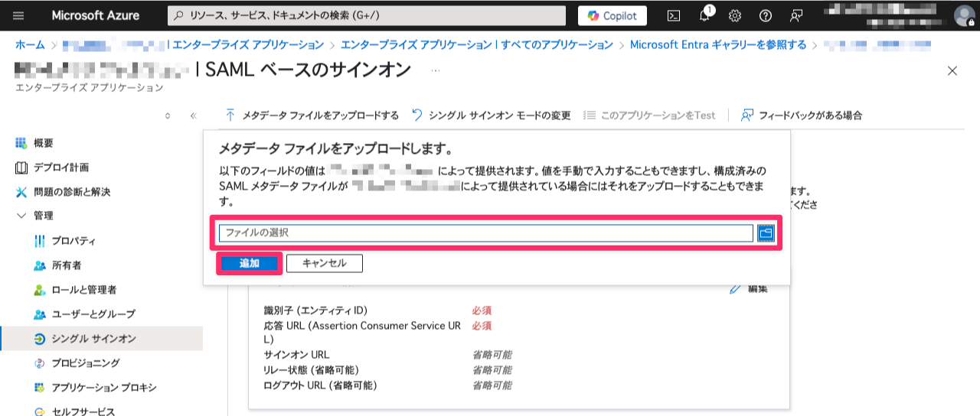The image size is (980, 416).
Task: Click the 必須 value beside 識別子
Action: tap(482, 310)
